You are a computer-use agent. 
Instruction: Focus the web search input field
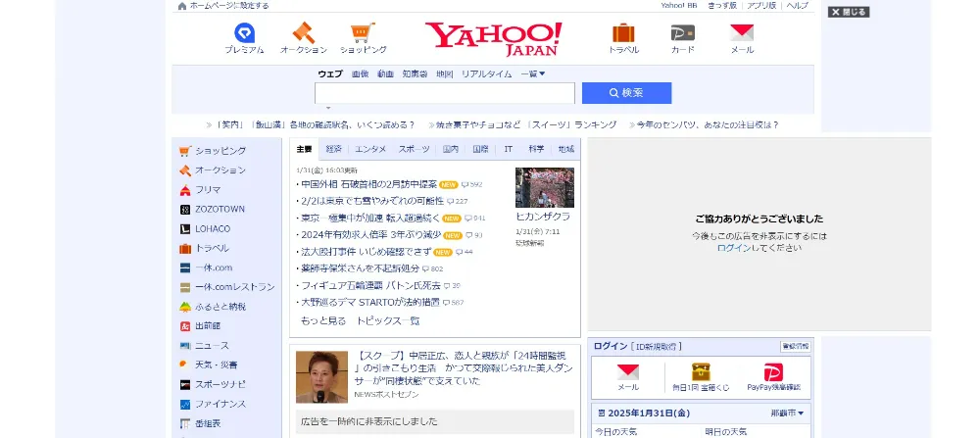(x=444, y=93)
